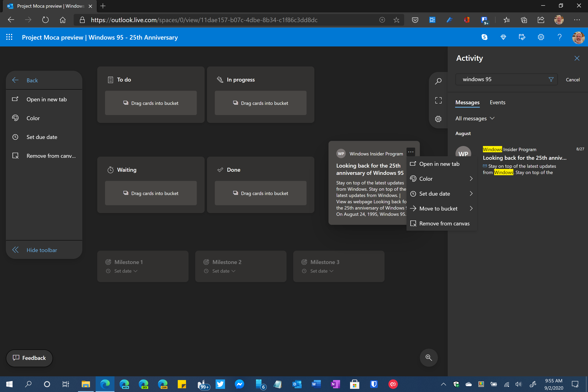Enter fullscreen using the expand icon

[438, 100]
